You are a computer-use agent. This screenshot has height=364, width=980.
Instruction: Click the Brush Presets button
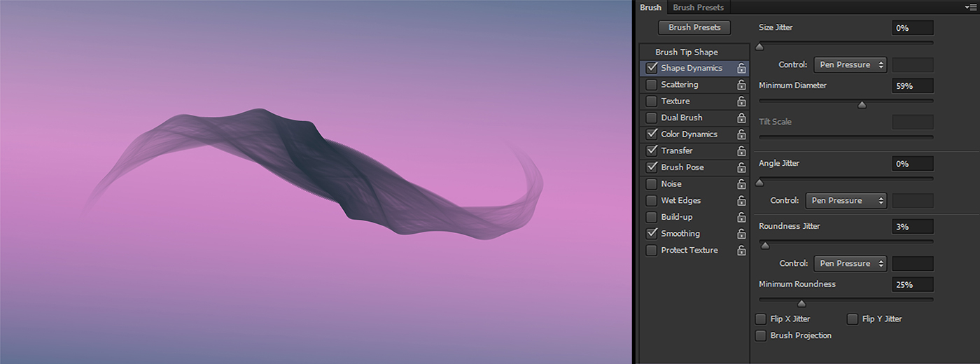[x=694, y=28]
